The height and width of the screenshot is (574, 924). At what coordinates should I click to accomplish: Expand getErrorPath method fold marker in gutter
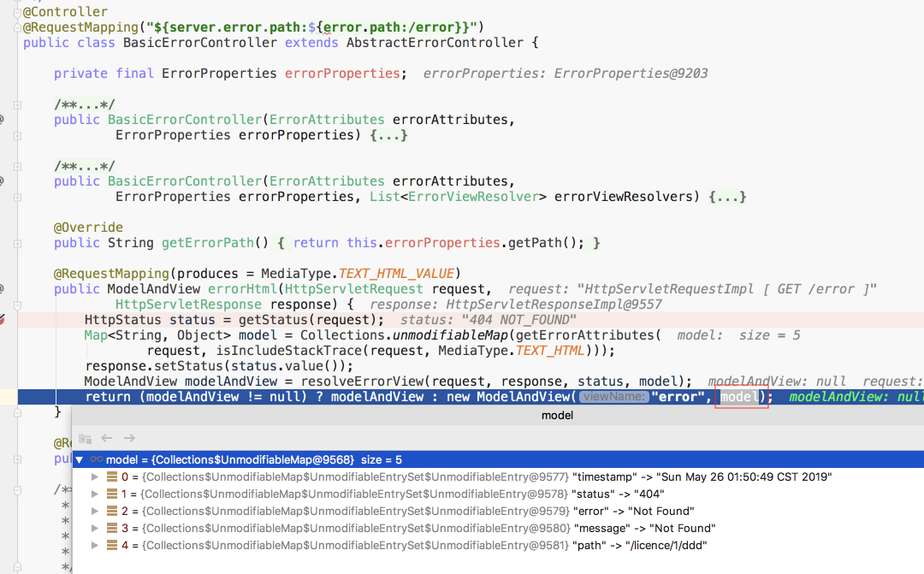pyautogui.click(x=18, y=244)
